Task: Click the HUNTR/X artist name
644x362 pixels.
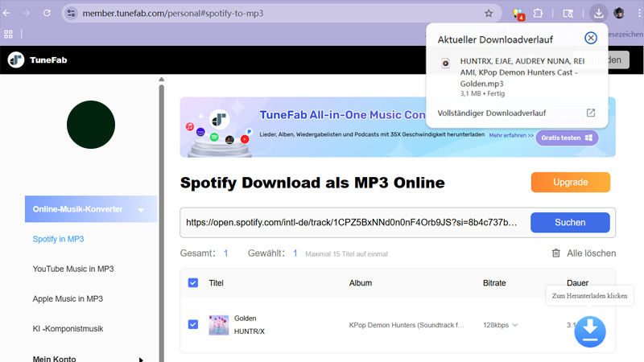Action: tap(250, 331)
